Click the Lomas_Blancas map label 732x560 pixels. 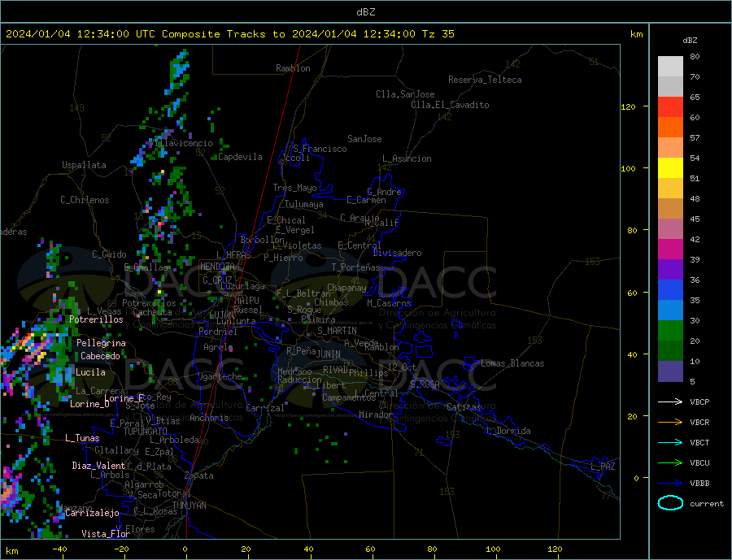pyautogui.click(x=512, y=363)
